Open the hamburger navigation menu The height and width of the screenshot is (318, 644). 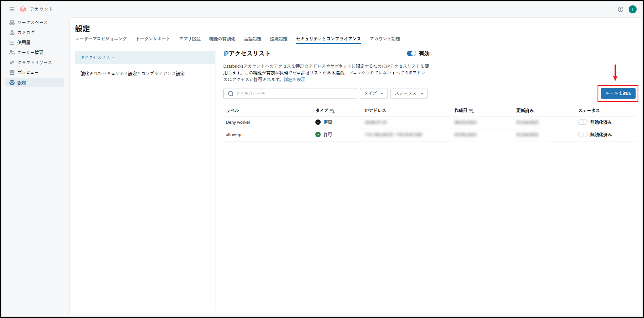(x=12, y=9)
